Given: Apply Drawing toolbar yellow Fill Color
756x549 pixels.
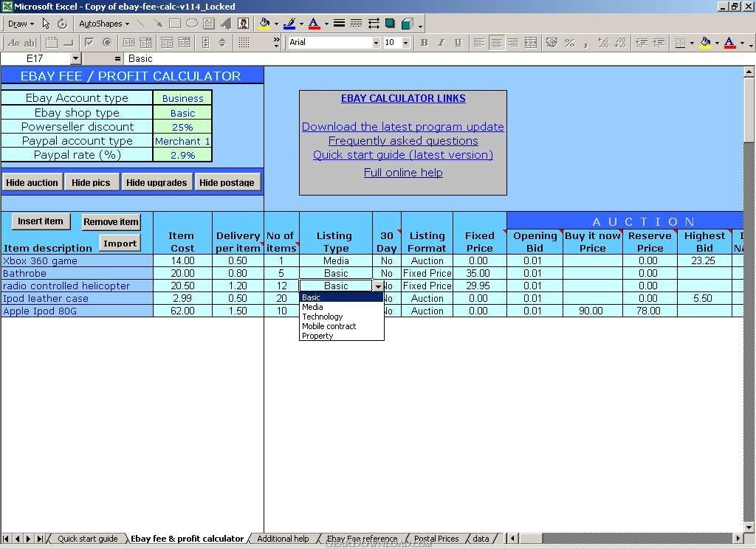Looking at the screenshot, I should [265, 24].
